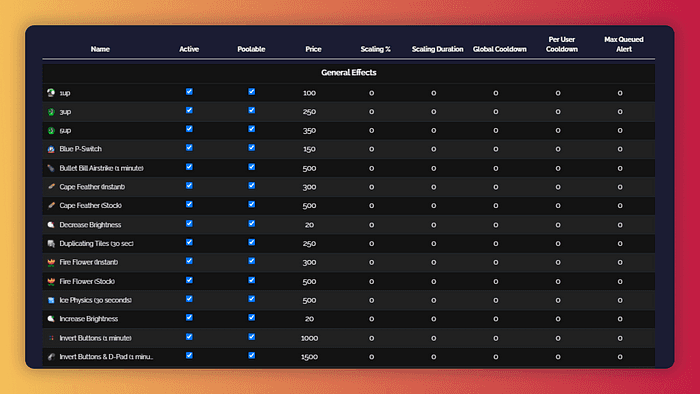Toggle Poolable for Invert Buttons & D-Pad
The image size is (700, 394).
tap(252, 356)
